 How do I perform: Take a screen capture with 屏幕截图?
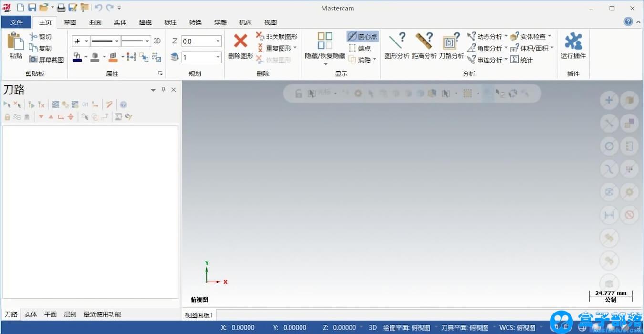(46, 60)
